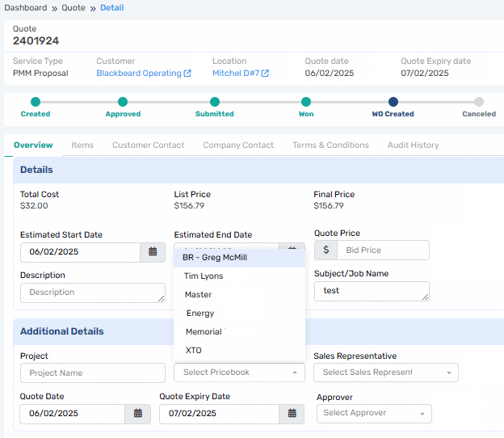
Task: Switch to the Overview tab
Action: [x=33, y=145]
